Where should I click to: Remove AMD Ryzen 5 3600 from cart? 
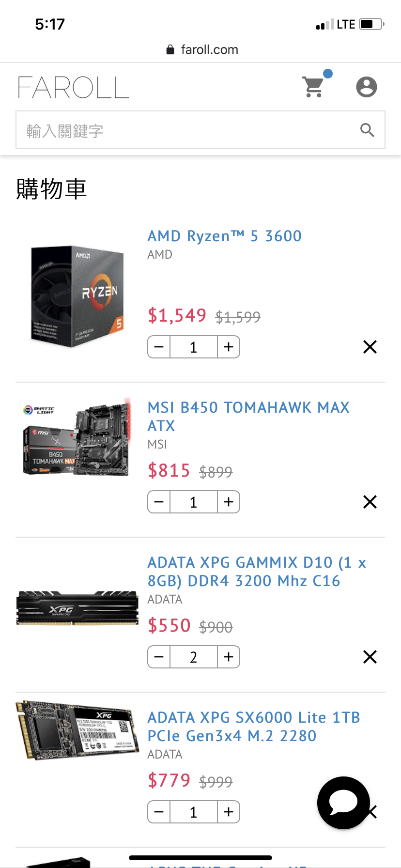(x=370, y=347)
